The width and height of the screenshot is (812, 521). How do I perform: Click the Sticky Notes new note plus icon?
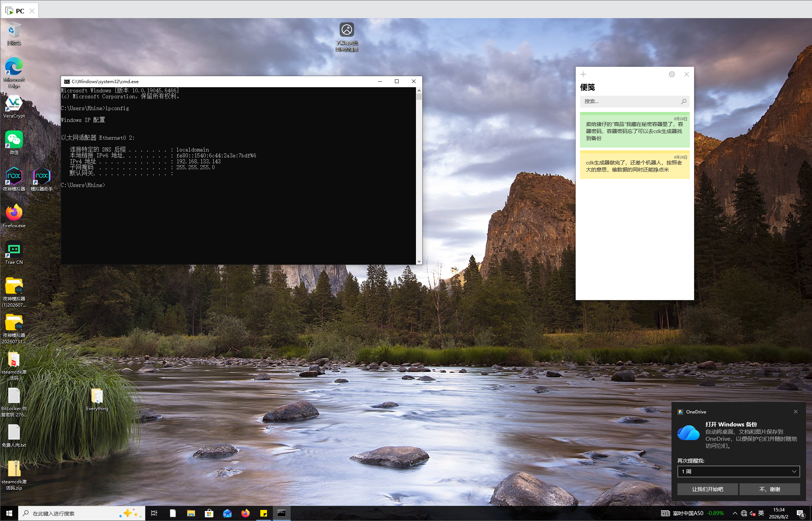point(583,74)
